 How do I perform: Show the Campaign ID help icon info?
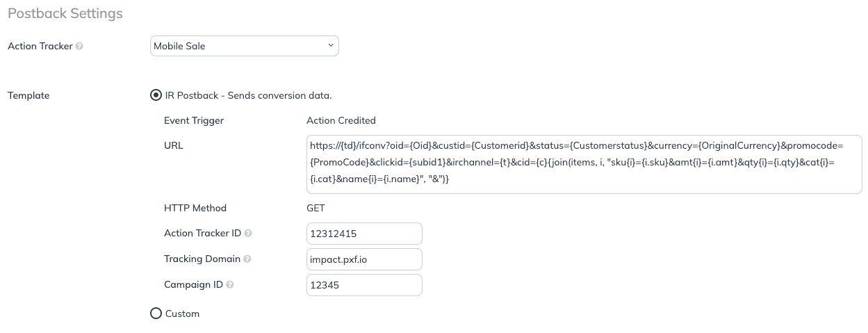[230, 285]
